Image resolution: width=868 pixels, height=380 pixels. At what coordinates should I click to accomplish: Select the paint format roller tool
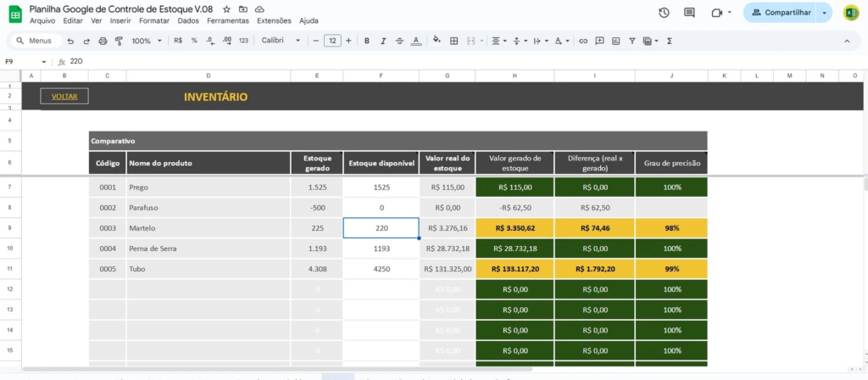pyautogui.click(x=119, y=41)
